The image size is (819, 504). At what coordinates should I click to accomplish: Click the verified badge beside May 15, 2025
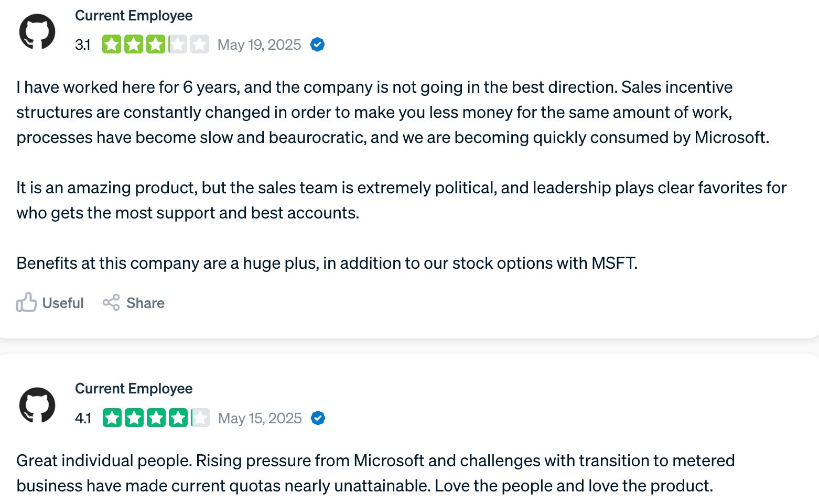pos(318,418)
